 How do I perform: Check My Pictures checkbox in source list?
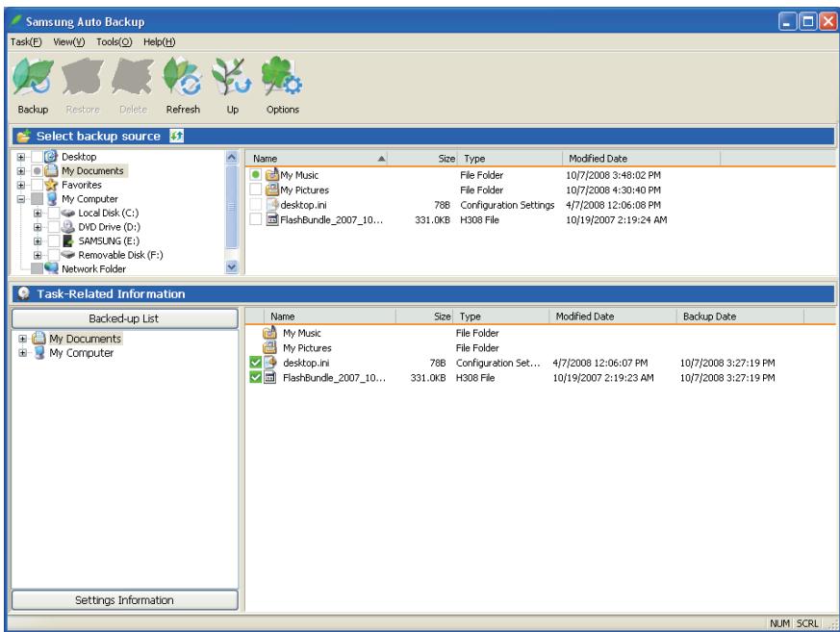(256, 190)
